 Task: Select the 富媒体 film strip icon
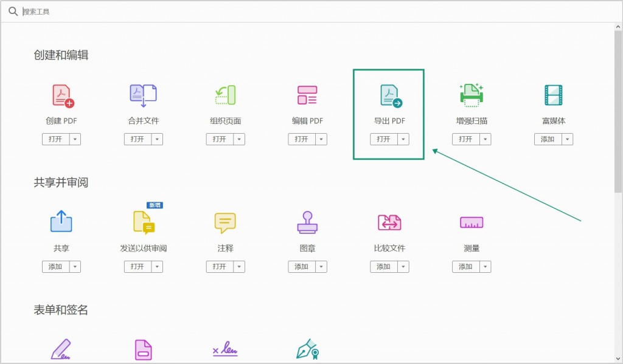554,95
